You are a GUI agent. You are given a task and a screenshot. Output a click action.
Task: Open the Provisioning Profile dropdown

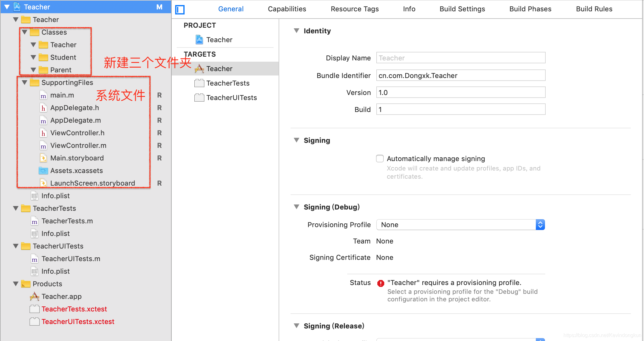click(460, 225)
